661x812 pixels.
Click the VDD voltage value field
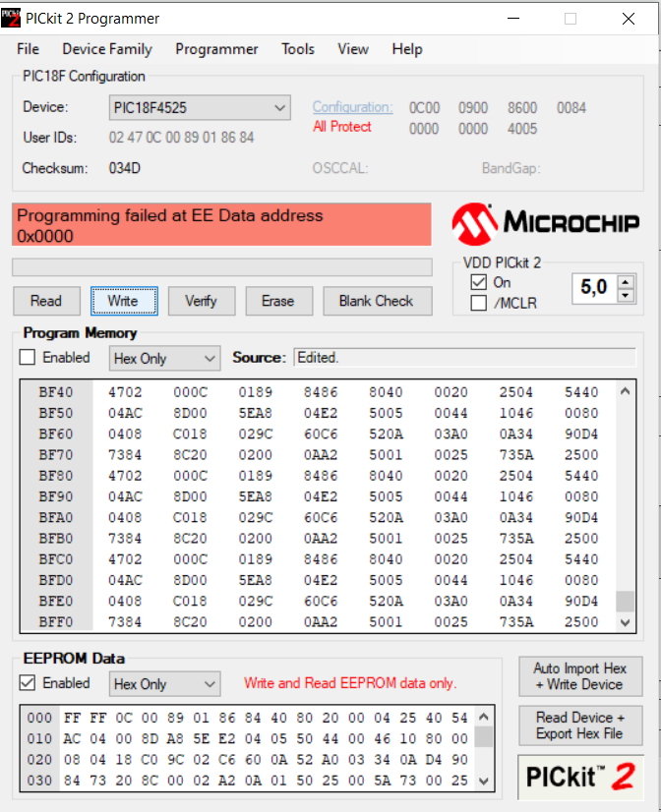[593, 288]
